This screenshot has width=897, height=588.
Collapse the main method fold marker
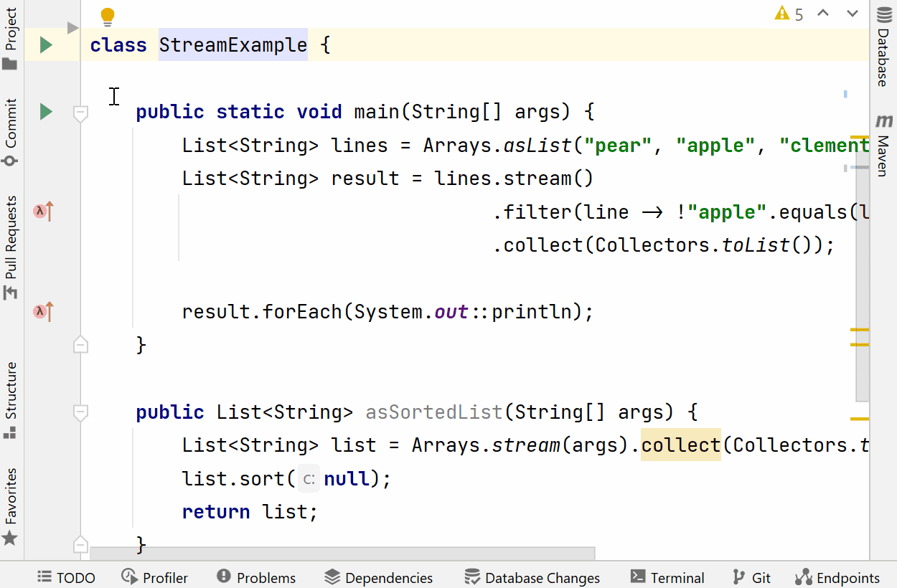click(81, 113)
